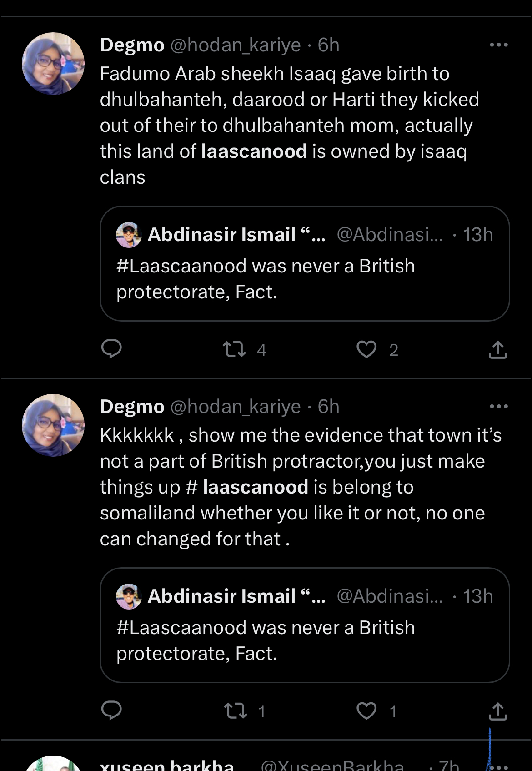Image resolution: width=532 pixels, height=771 pixels.
Task: Like the Kkkkkkk tweet
Action: click(x=366, y=711)
